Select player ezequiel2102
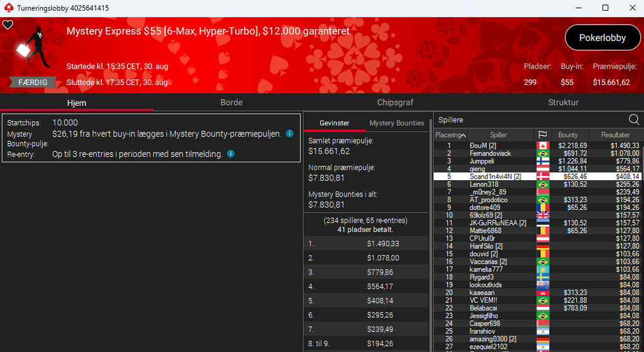 (x=488, y=347)
